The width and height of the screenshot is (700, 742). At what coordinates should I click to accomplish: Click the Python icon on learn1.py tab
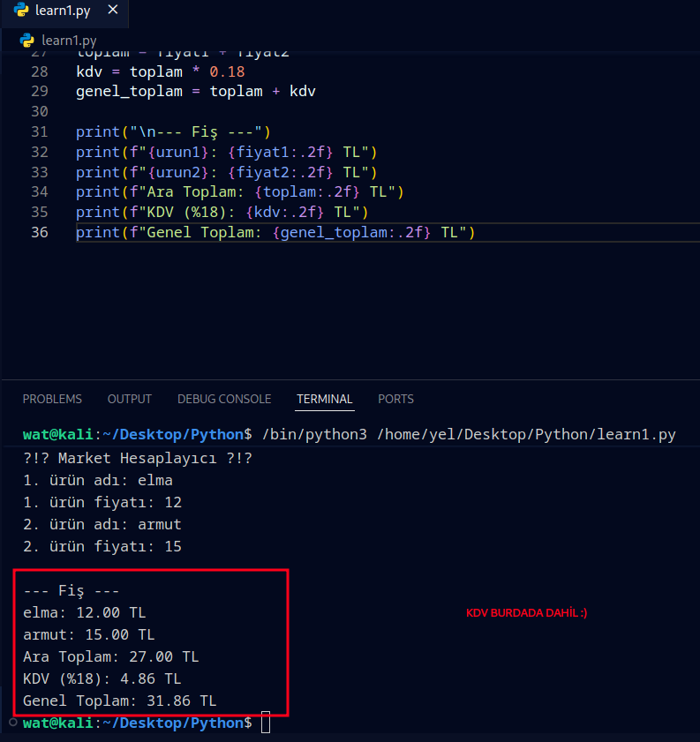(x=21, y=10)
